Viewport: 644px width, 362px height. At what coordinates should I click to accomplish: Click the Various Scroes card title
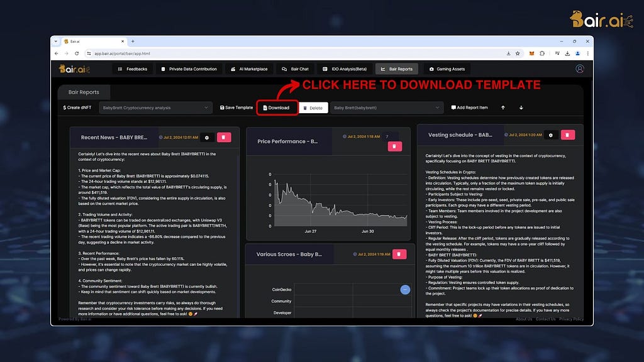coord(289,254)
